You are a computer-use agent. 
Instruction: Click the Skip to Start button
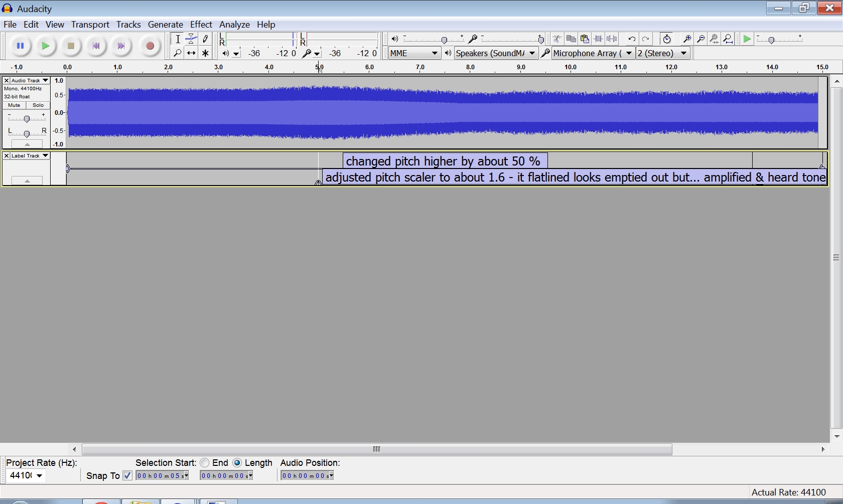(x=96, y=46)
